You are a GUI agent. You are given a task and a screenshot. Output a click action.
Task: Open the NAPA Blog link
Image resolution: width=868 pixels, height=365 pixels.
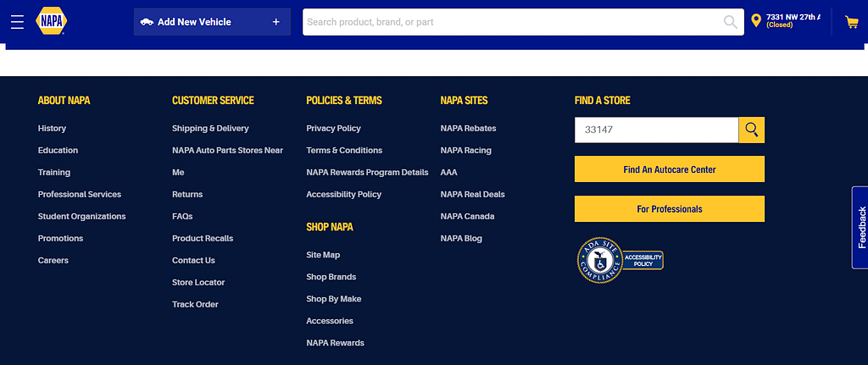pos(461,238)
